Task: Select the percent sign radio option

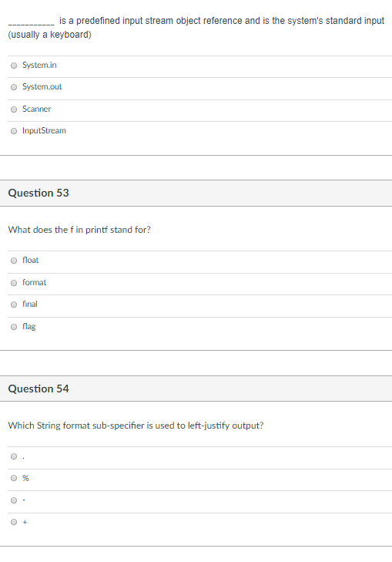Action: [14, 478]
